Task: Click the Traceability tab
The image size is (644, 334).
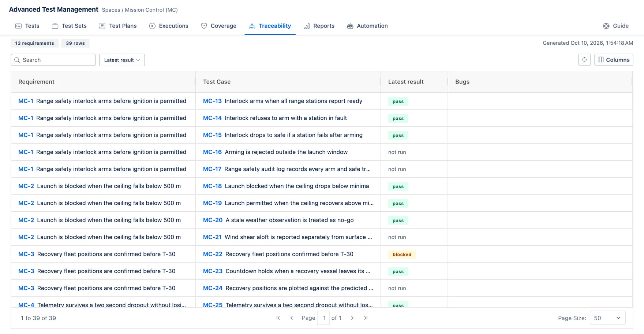Action: coord(270,26)
